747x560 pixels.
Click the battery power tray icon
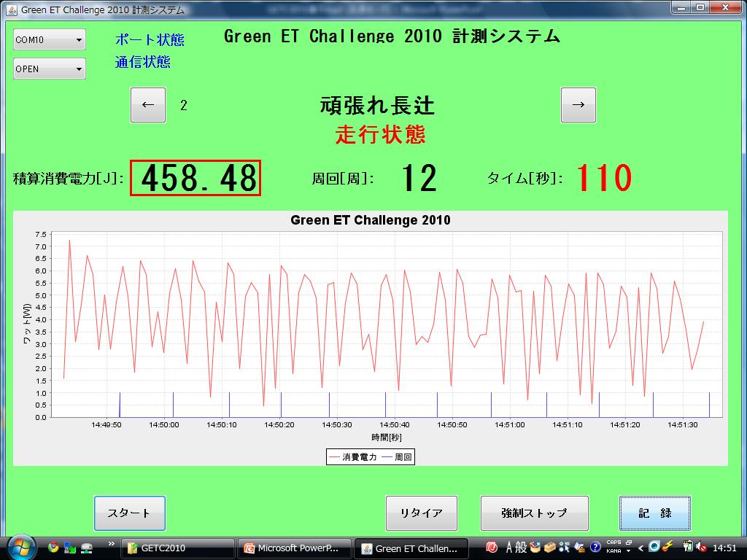point(688,547)
